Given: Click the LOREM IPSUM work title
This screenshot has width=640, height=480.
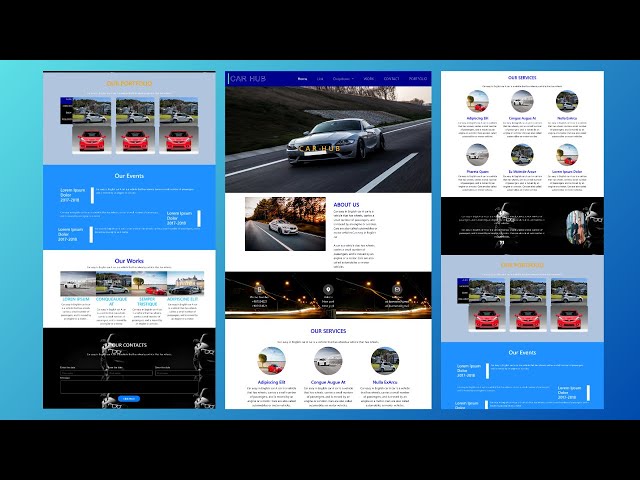Looking at the screenshot, I should coord(76,299).
